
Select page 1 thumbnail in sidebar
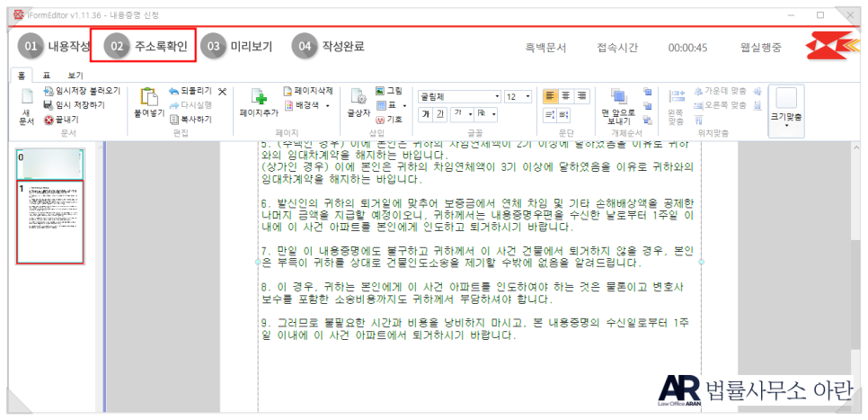[50, 222]
